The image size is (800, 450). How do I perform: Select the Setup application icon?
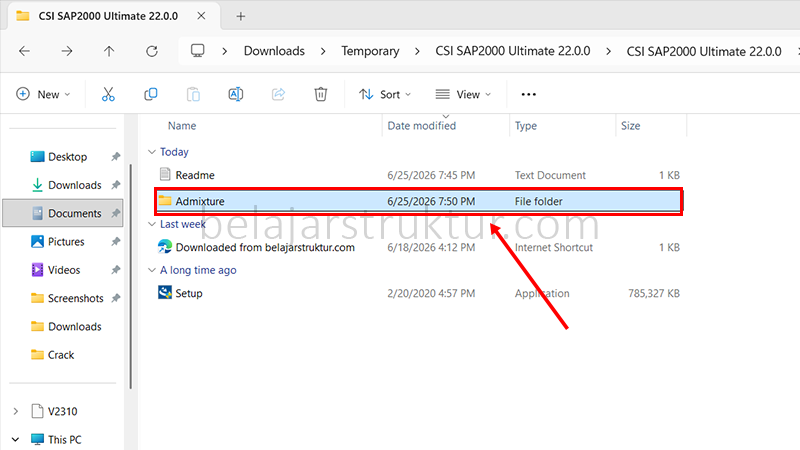tap(165, 292)
